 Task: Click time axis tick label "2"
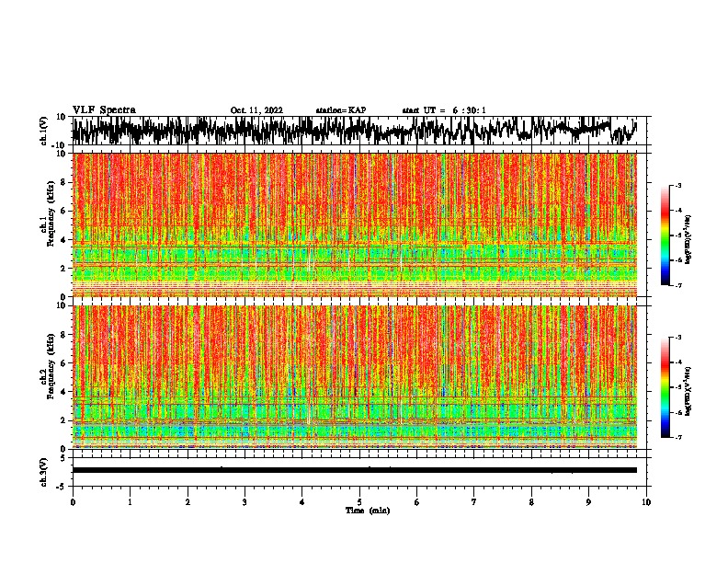coord(188,502)
